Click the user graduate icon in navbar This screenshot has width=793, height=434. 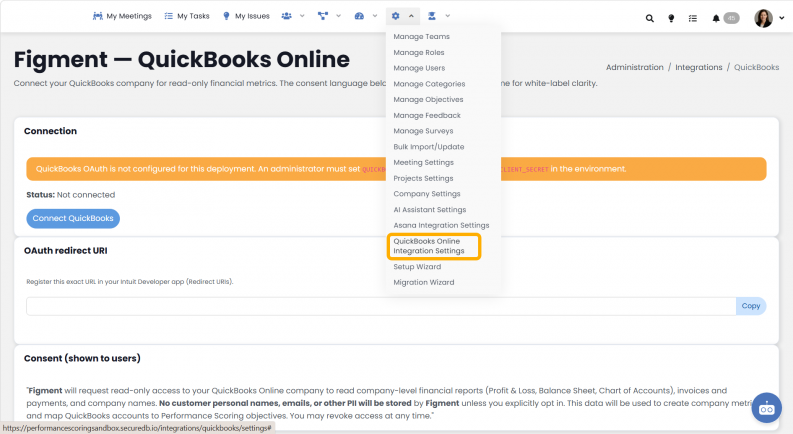[x=431, y=16]
